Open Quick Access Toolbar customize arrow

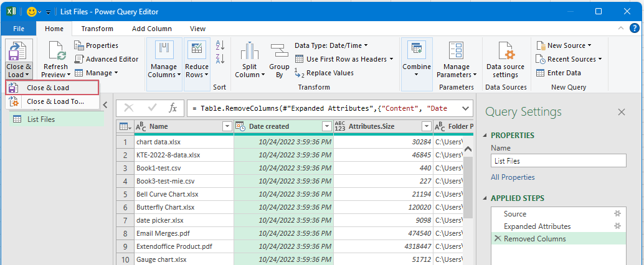pyautogui.click(x=48, y=12)
